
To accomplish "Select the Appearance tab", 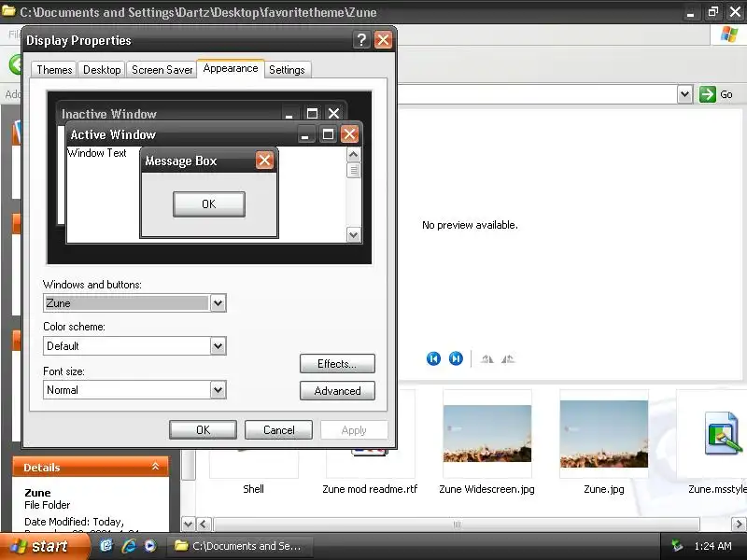I will (x=231, y=68).
